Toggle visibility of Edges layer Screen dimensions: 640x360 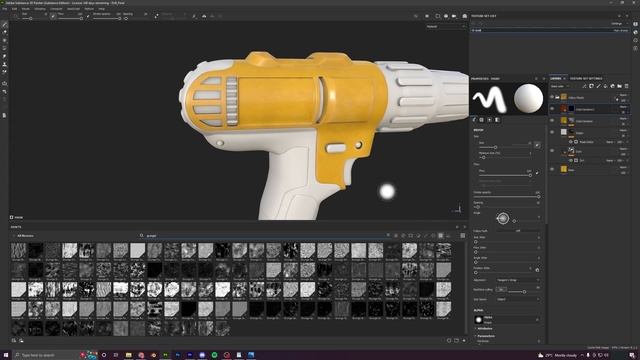pyautogui.click(x=552, y=132)
